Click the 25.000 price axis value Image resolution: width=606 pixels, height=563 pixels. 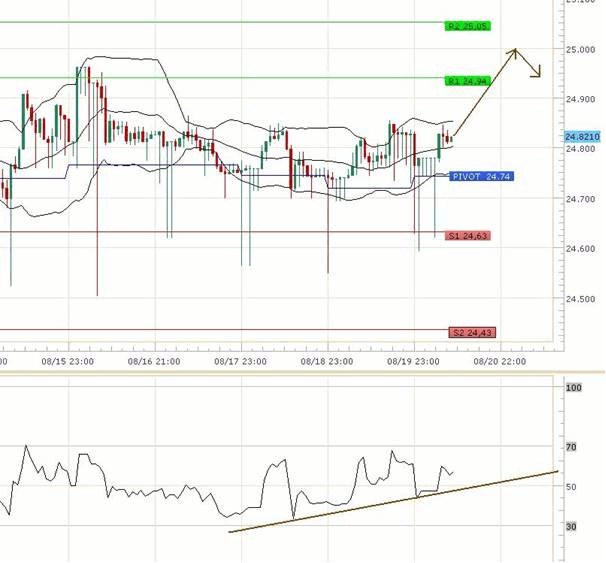(580, 50)
